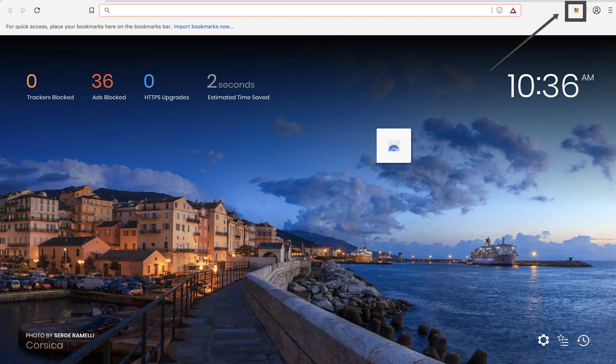Open the user profile menu

pos(596,10)
